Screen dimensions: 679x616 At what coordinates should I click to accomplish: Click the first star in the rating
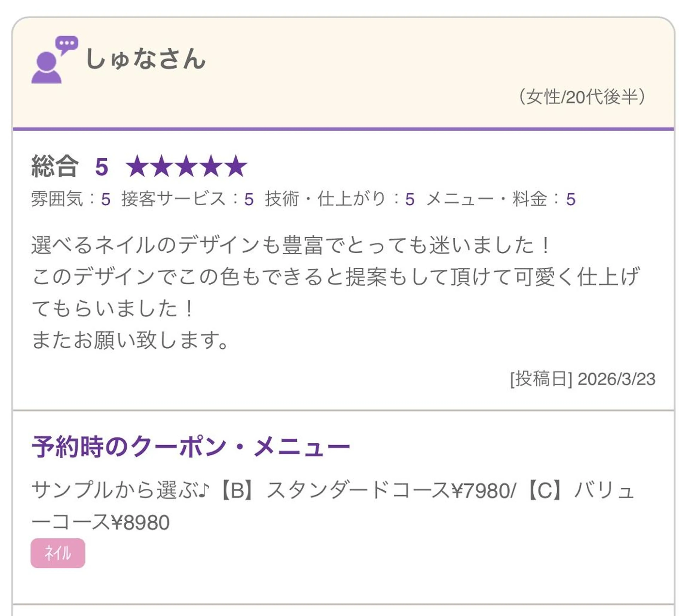[137, 166]
